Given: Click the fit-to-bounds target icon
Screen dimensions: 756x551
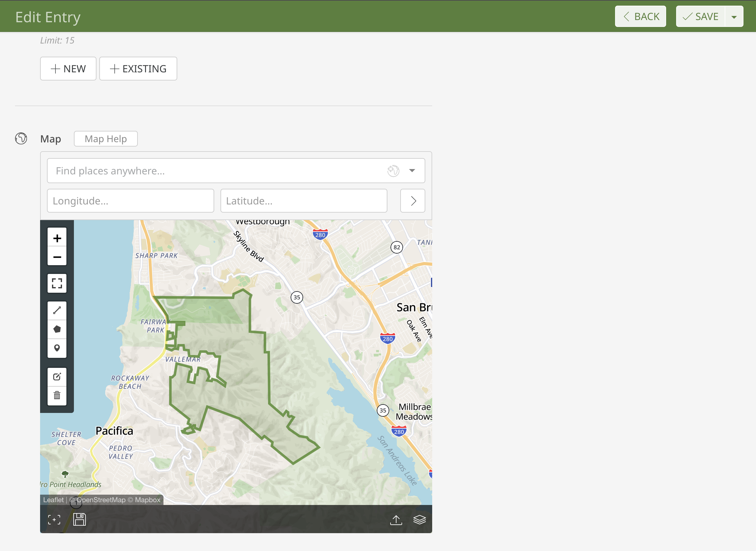Looking at the screenshot, I should (54, 520).
